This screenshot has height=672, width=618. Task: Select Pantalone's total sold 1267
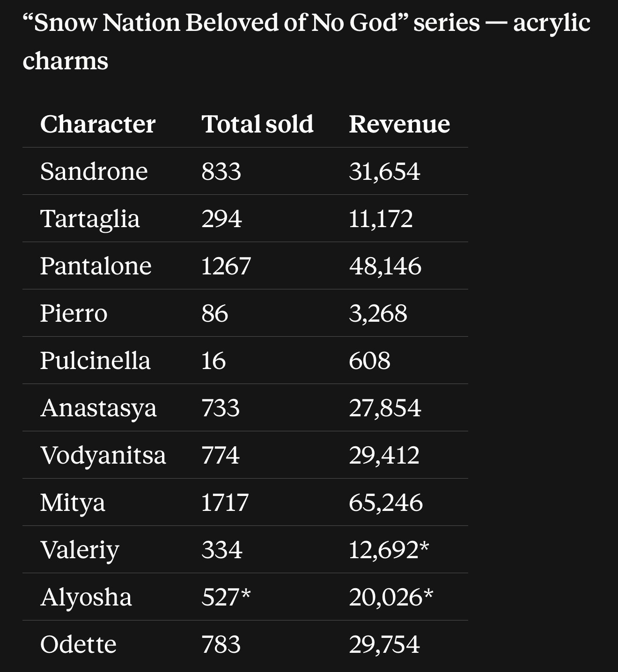pyautogui.click(x=226, y=266)
